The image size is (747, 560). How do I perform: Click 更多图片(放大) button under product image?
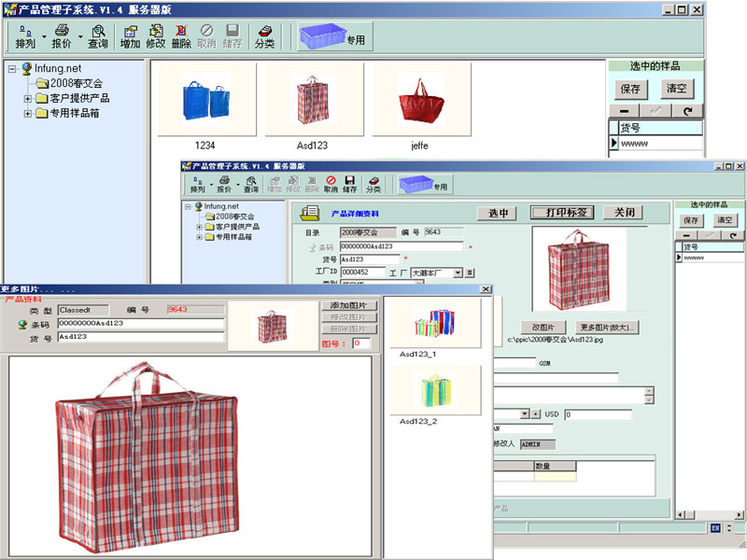point(608,328)
